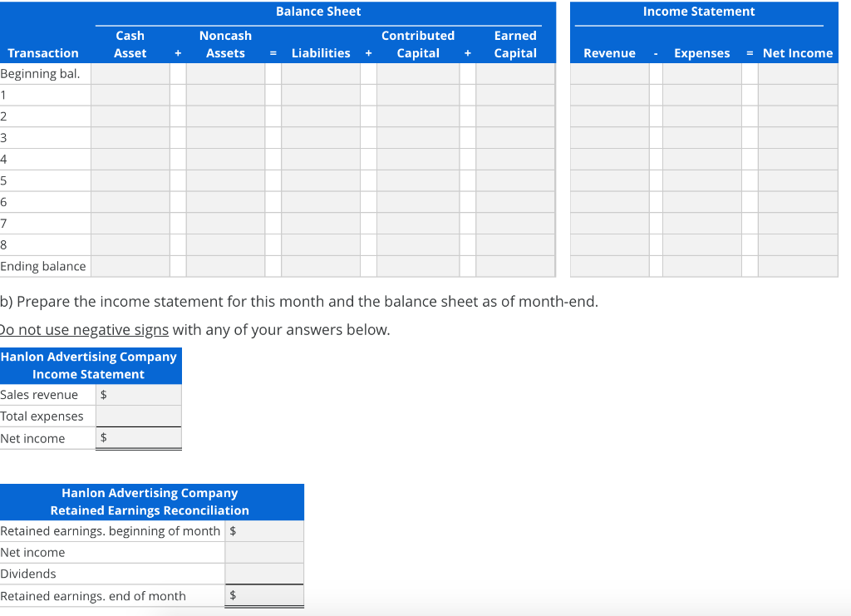Screen dimensions: 851x616
Task: Select transaction 8 Earned Capital cell
Action: coord(515,244)
